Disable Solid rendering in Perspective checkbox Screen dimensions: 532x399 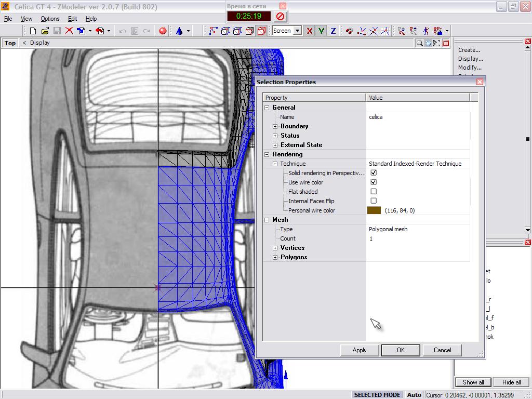pyautogui.click(x=374, y=173)
